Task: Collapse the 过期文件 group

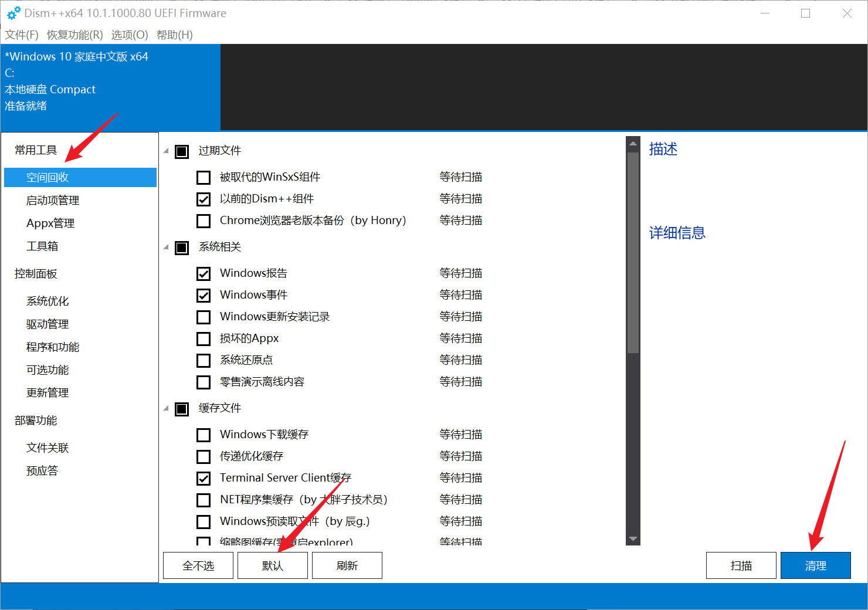Action: coord(166,151)
